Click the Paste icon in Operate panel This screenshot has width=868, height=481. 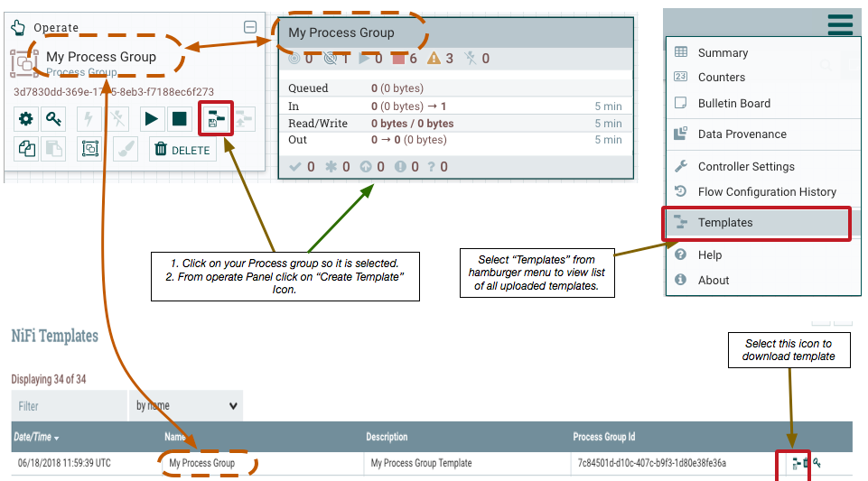point(53,149)
